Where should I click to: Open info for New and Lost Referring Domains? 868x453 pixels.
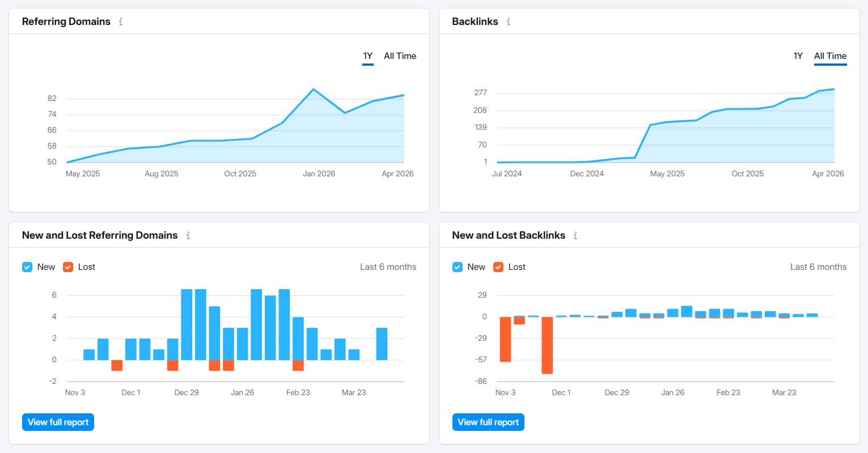click(188, 235)
